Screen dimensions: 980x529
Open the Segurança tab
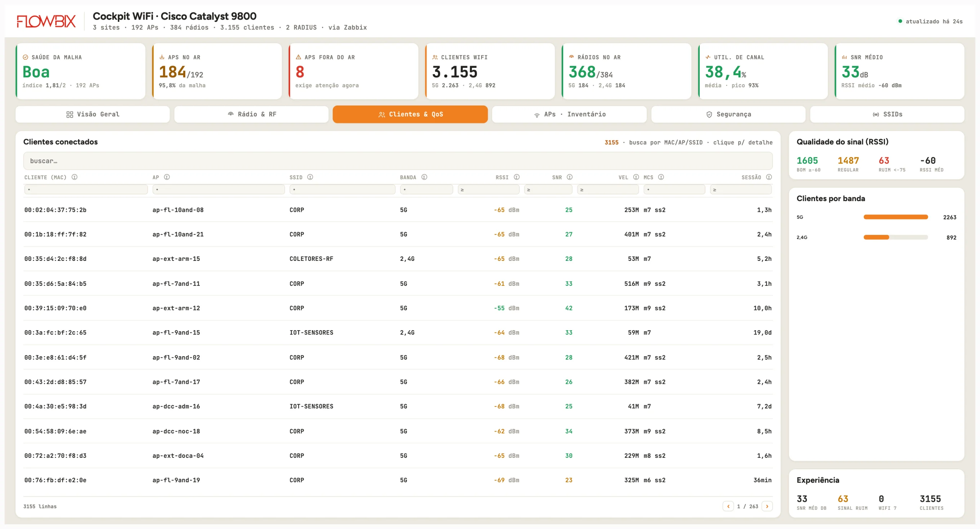(728, 114)
